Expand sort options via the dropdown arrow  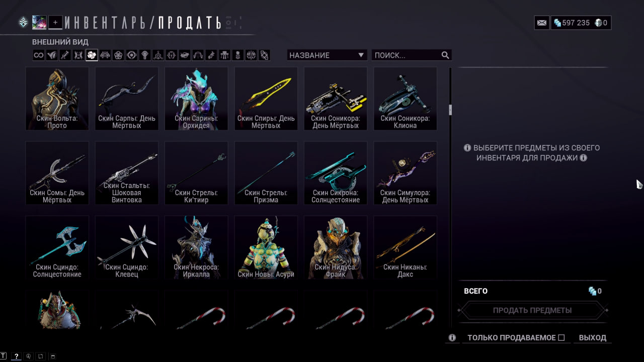click(361, 55)
